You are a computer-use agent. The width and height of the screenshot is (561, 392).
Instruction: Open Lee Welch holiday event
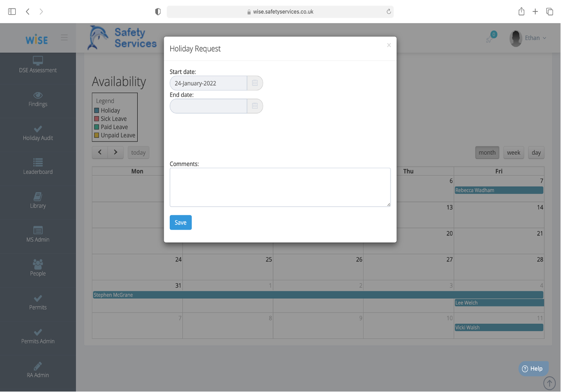point(499,303)
